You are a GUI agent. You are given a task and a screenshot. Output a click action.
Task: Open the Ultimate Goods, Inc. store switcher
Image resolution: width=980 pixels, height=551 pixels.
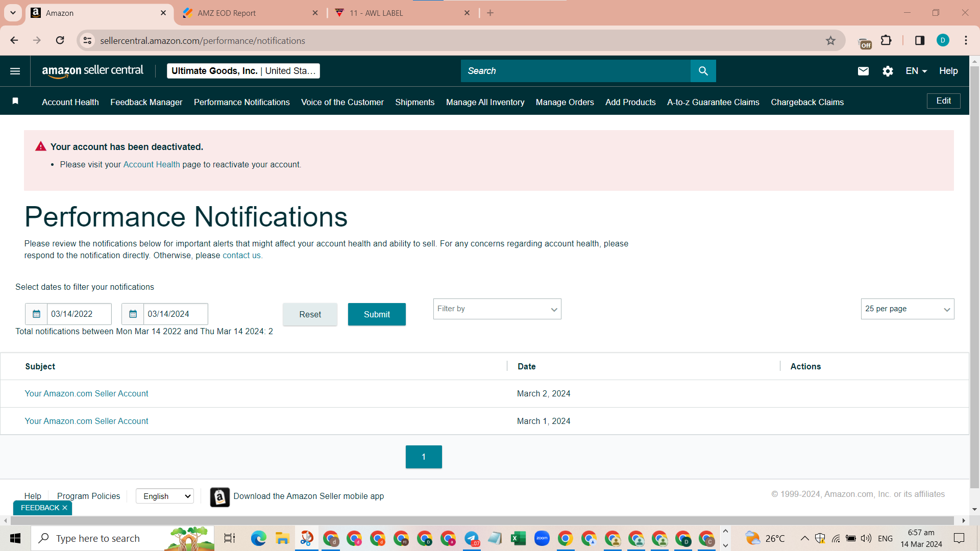click(x=243, y=71)
